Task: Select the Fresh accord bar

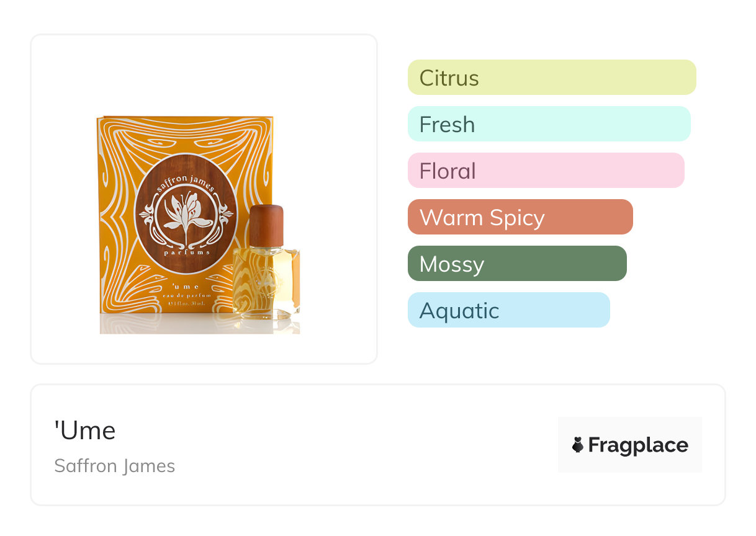Action: click(549, 124)
